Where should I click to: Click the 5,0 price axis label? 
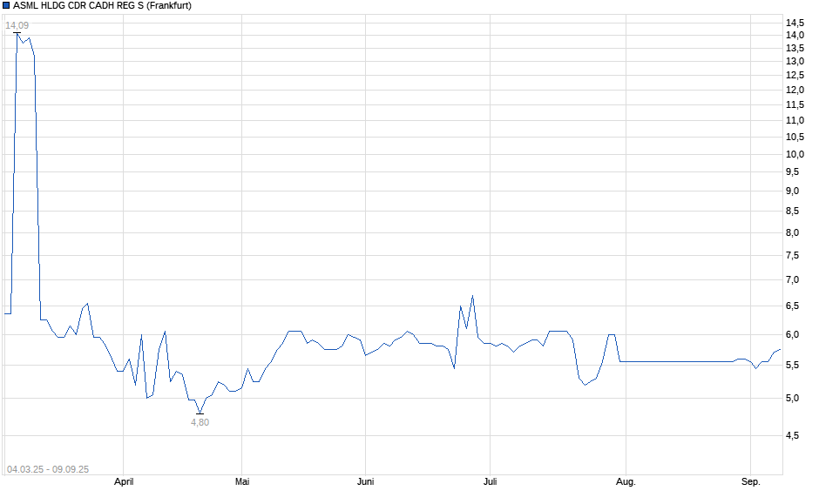point(792,398)
